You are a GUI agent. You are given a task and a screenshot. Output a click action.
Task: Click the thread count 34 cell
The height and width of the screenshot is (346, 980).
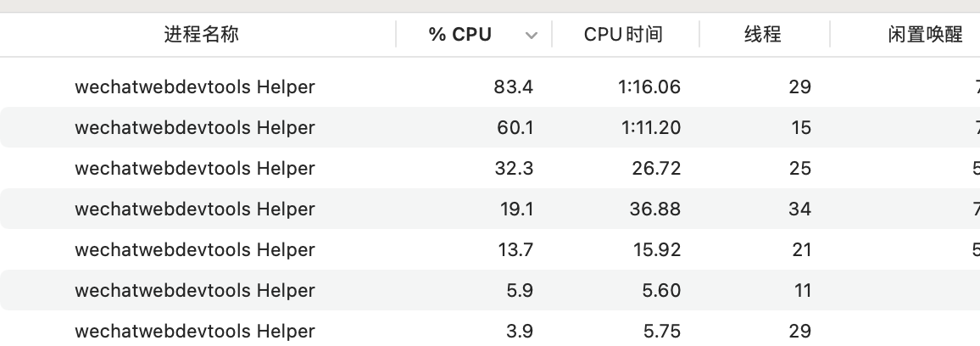799,209
